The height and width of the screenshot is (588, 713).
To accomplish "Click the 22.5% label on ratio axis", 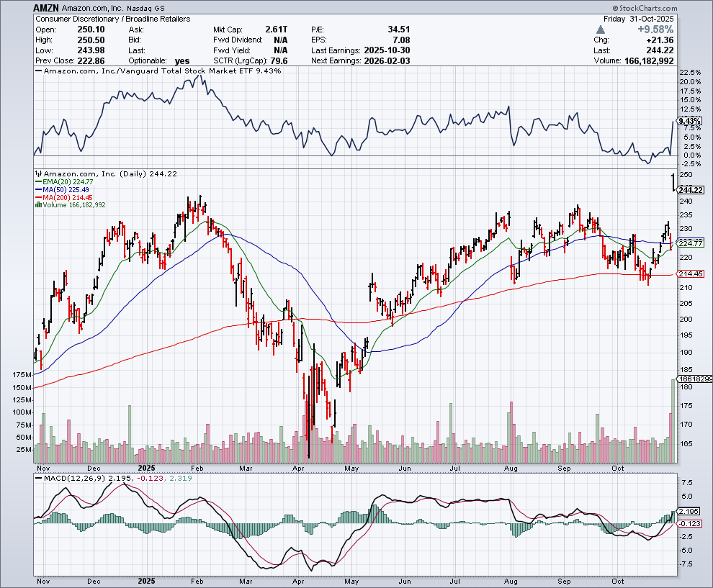I will (690, 72).
